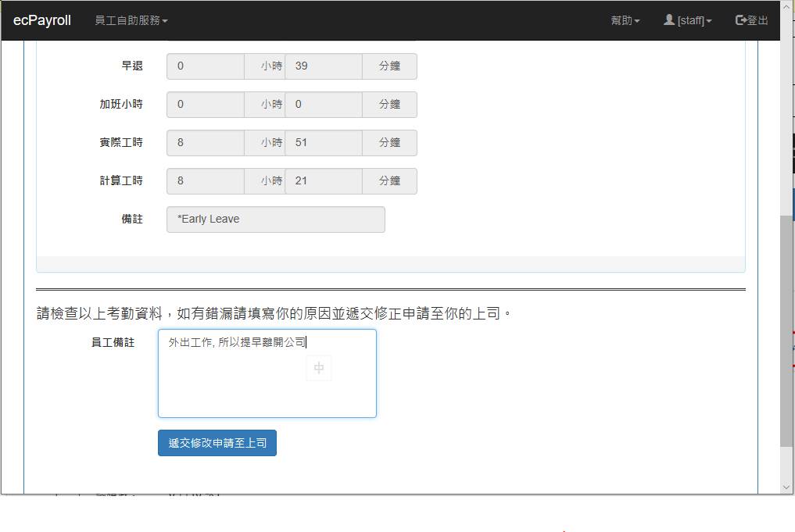Click the 實際工時 hours field showing 8
This screenshot has height=532, width=795.
coord(206,143)
